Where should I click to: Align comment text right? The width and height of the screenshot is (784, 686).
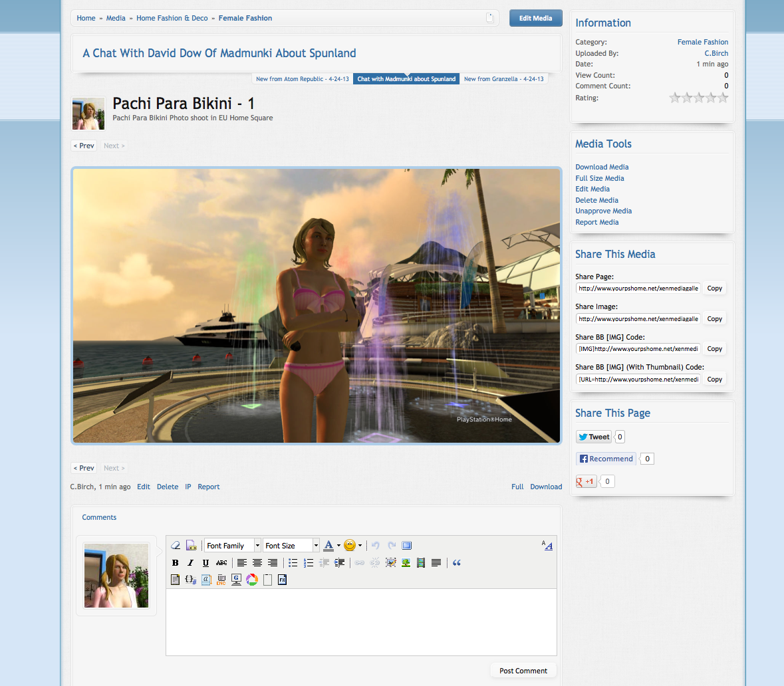pyautogui.click(x=273, y=563)
